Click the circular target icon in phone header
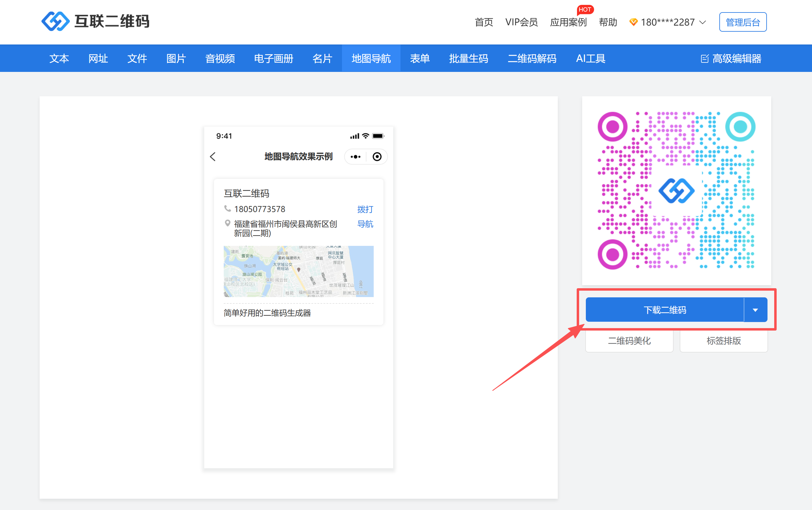812x510 pixels. click(x=377, y=157)
